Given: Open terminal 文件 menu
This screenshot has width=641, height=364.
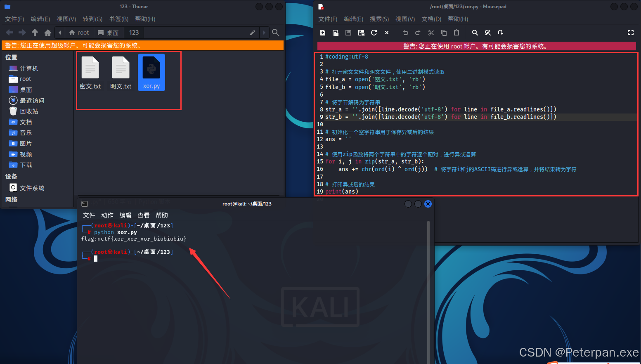Looking at the screenshot, I should pos(89,215).
